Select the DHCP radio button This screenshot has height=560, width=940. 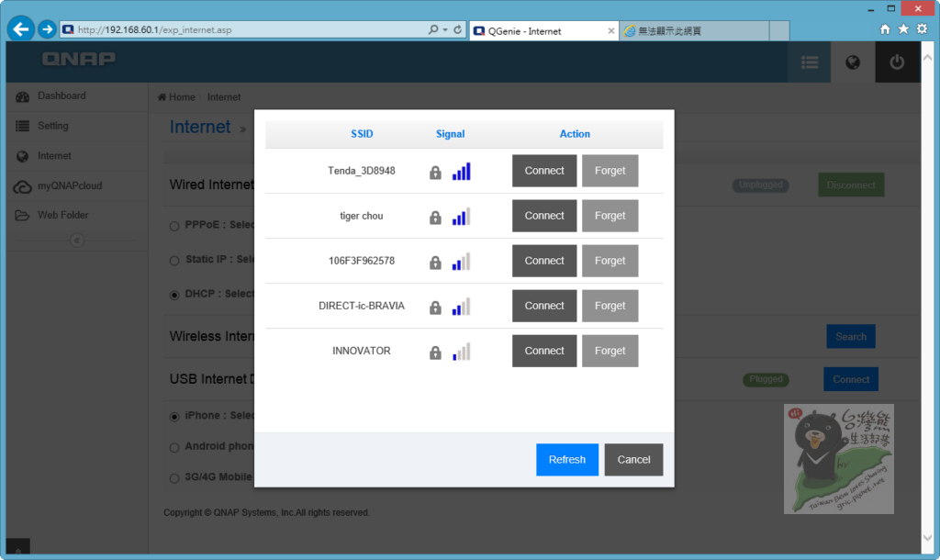click(x=174, y=295)
